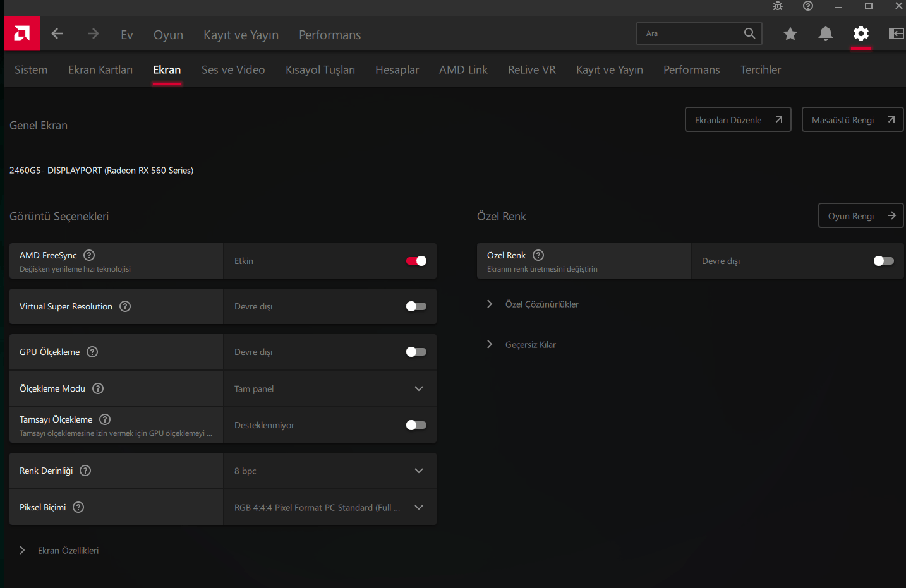
Task: Switch to Ses ve Video tab
Action: coord(233,69)
